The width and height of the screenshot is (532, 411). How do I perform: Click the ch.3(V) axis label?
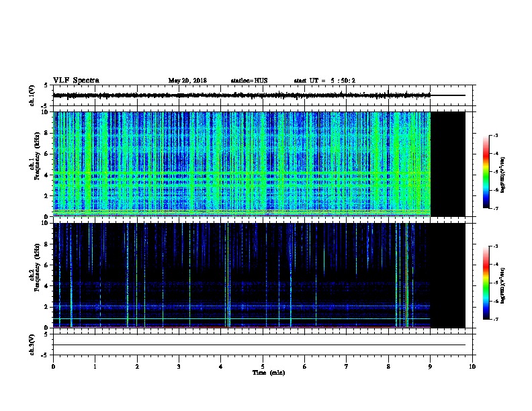(x=32, y=345)
